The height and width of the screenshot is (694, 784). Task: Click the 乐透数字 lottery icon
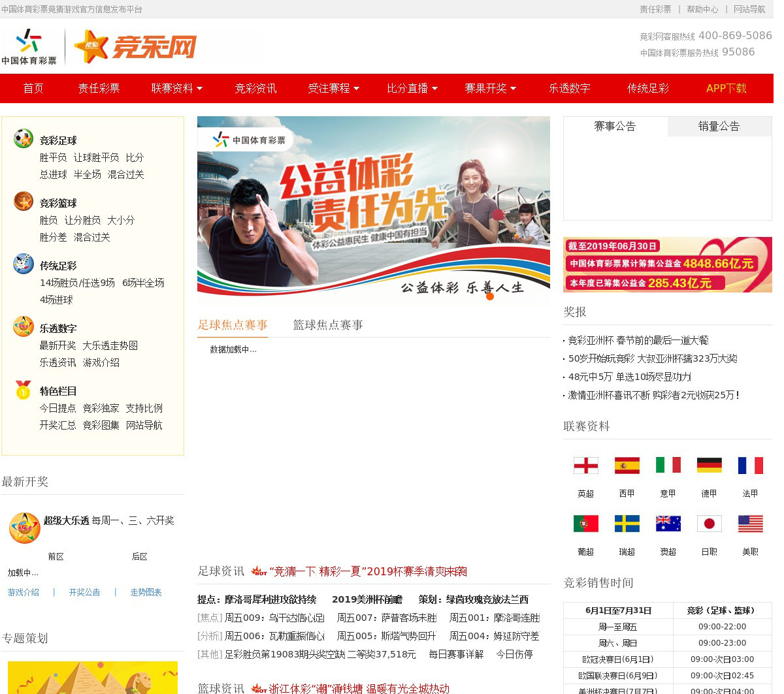pyautogui.click(x=24, y=326)
